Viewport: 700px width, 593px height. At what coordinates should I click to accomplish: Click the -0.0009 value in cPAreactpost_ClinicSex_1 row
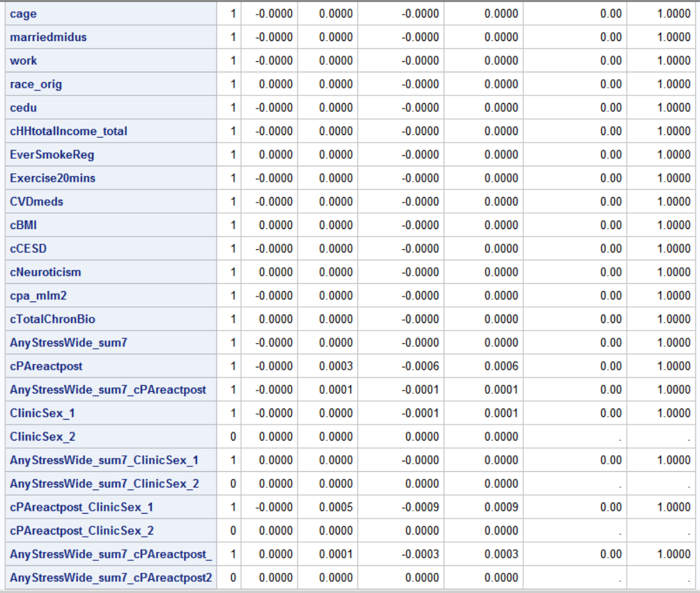[420, 507]
